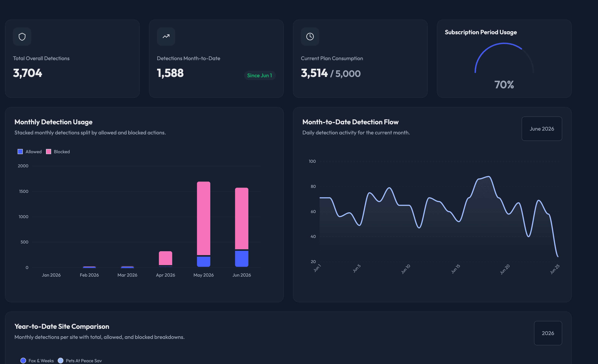Viewport: 598px width, 364px height.
Task: Click the 2000 y-axis label on bar chart
Action: tap(23, 166)
